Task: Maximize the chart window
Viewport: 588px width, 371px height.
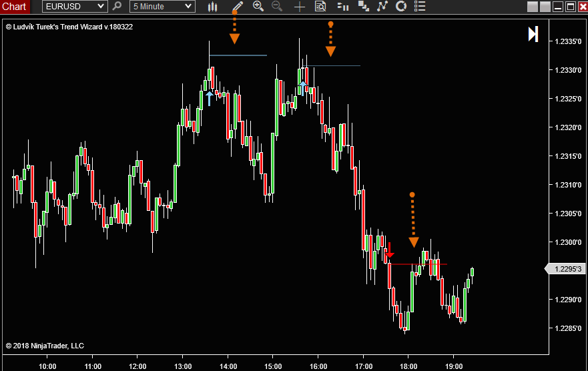Action: coord(571,7)
